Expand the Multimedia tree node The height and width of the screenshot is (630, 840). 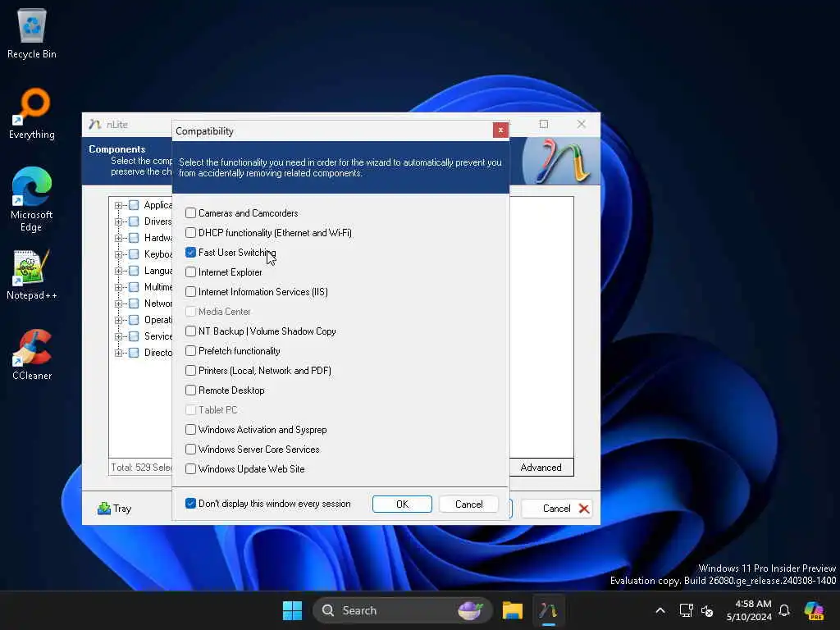(x=118, y=287)
